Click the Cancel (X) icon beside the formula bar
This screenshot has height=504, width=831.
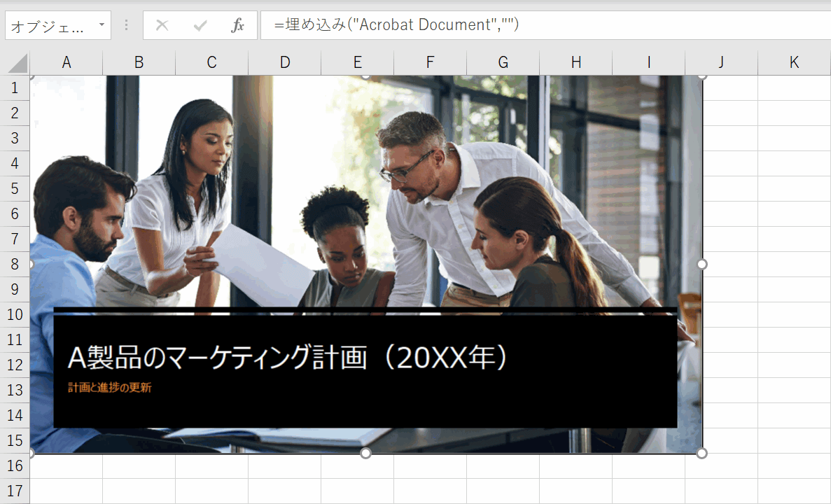pyautogui.click(x=162, y=25)
